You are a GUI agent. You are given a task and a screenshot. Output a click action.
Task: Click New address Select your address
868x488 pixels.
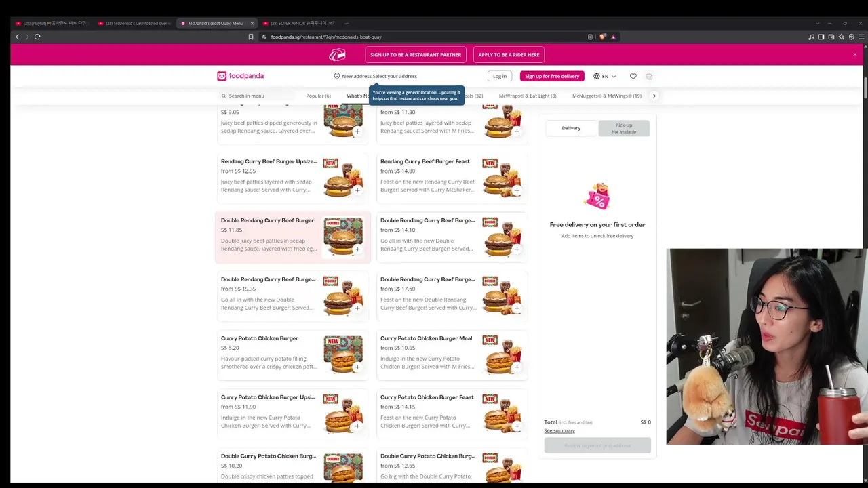[x=380, y=76]
